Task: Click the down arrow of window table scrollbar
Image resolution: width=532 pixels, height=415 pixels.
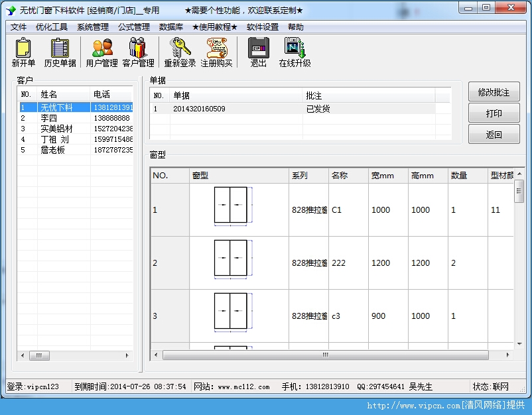Action: tap(519, 344)
